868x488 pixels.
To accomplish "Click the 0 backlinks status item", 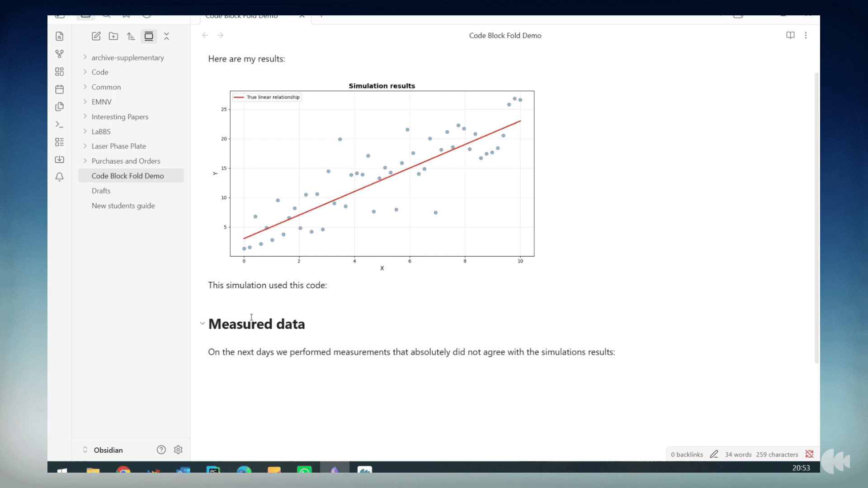I will coord(687,455).
